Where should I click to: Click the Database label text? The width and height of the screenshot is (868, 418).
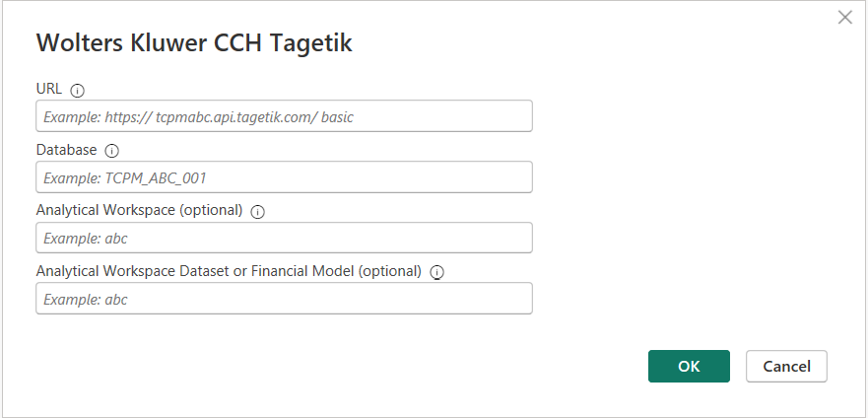point(66,150)
